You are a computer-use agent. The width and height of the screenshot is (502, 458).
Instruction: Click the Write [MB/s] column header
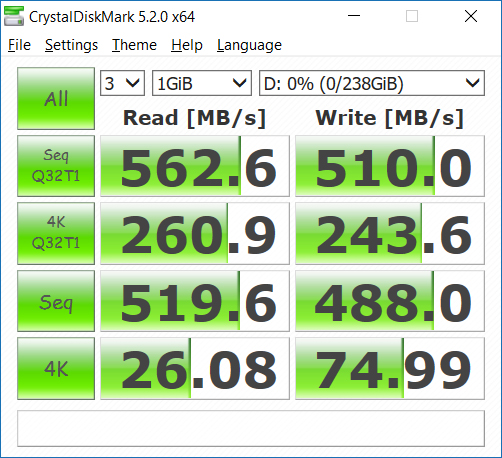[390, 118]
